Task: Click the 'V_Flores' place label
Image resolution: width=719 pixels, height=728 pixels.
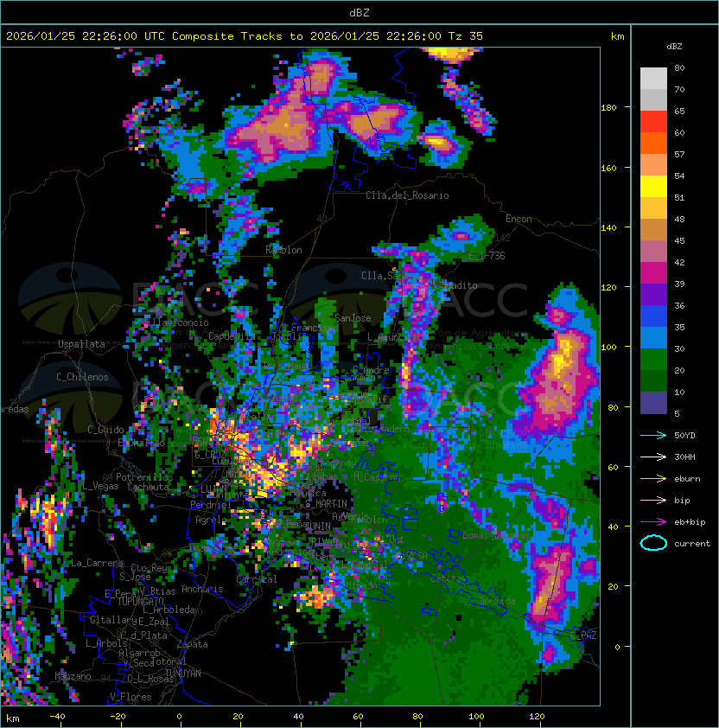Action: (130, 697)
